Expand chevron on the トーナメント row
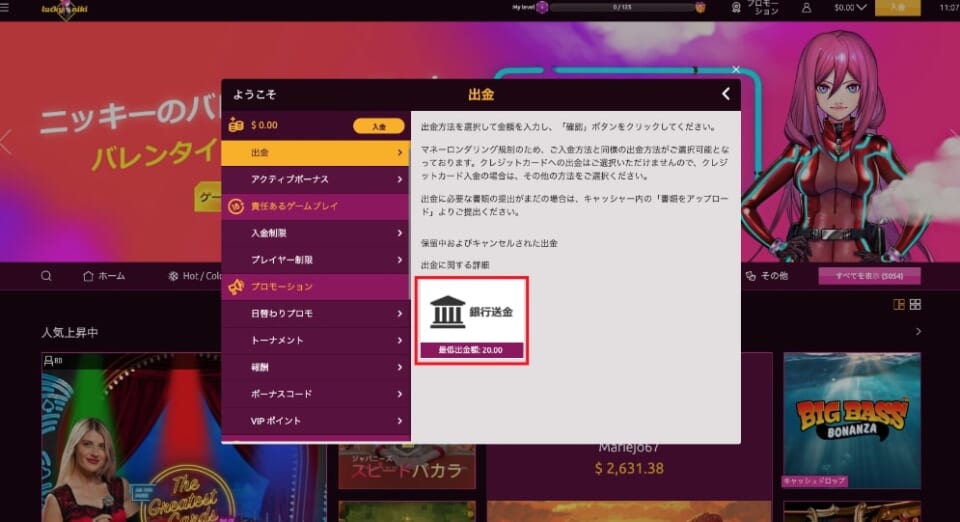Viewport: 960px width, 522px height. [x=400, y=340]
